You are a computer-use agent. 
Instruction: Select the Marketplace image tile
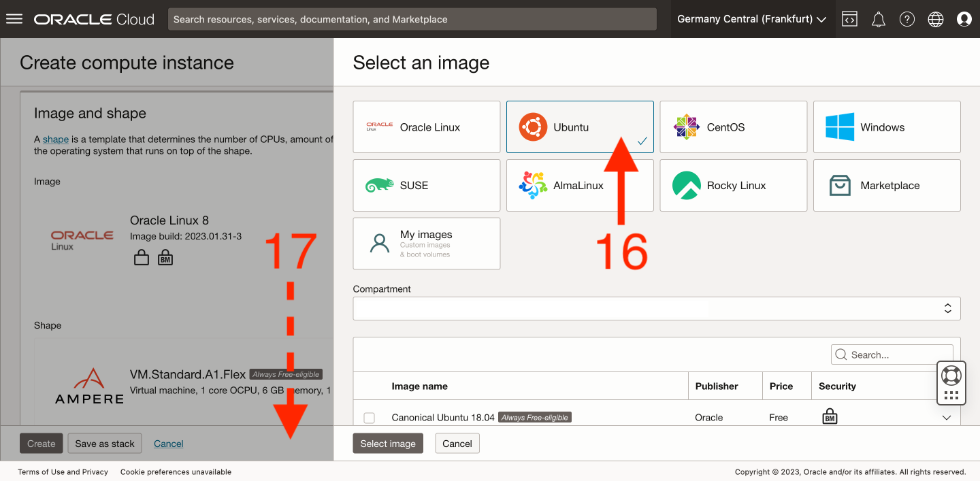886,186
